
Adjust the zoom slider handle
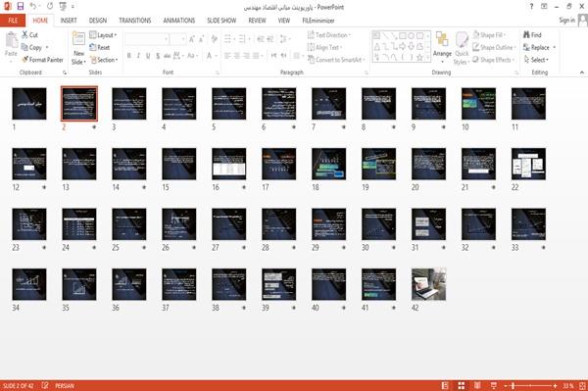click(x=513, y=385)
